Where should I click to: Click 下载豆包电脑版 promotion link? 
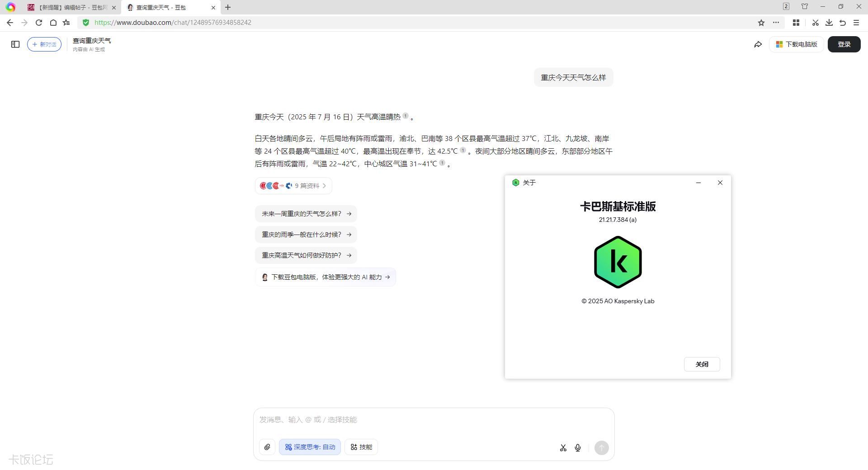pos(325,277)
